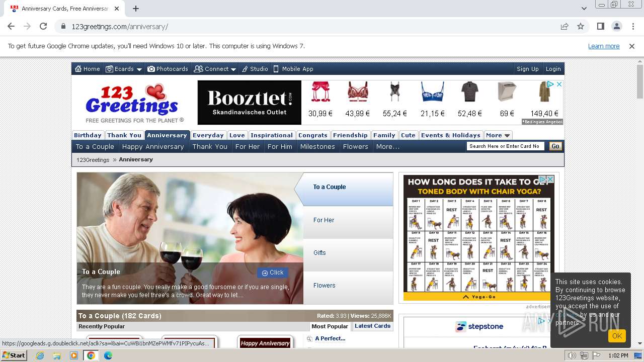Open the A Perfect... card link
This screenshot has width=644, height=362.
tap(330, 339)
